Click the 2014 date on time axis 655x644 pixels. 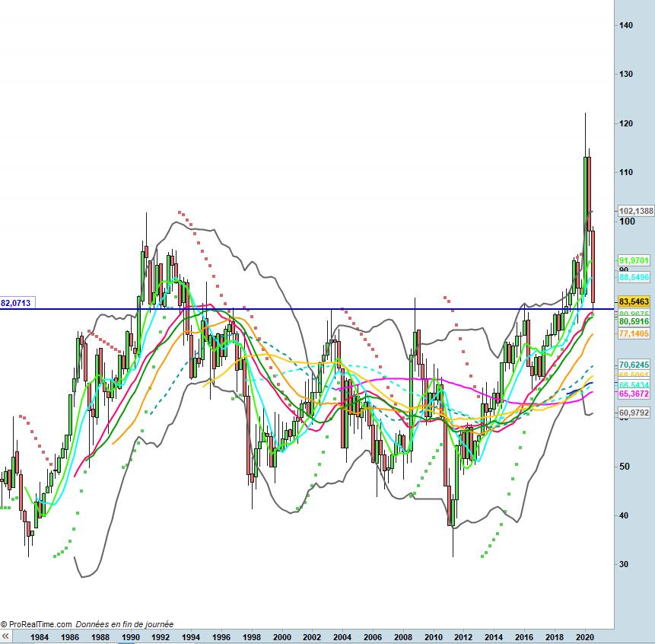[x=494, y=637]
